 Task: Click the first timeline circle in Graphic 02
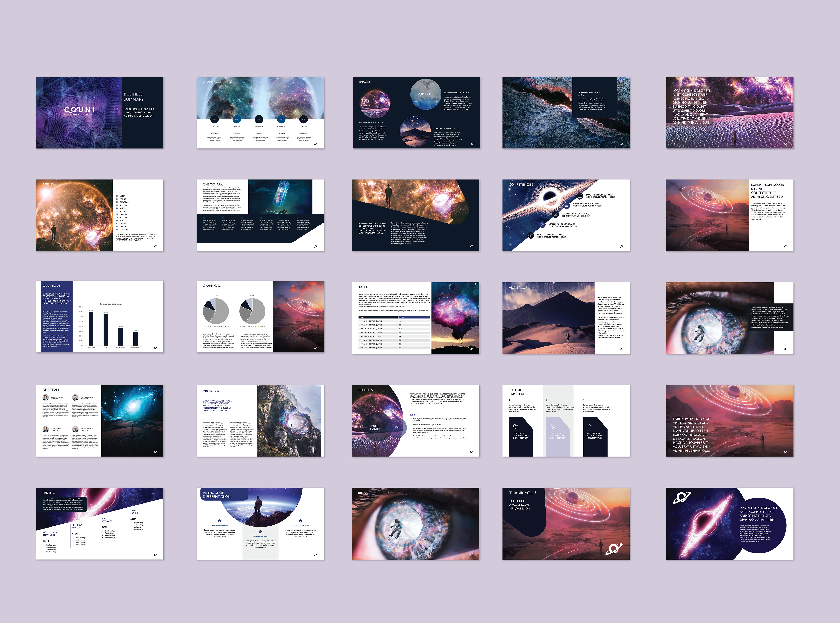[x=214, y=119]
